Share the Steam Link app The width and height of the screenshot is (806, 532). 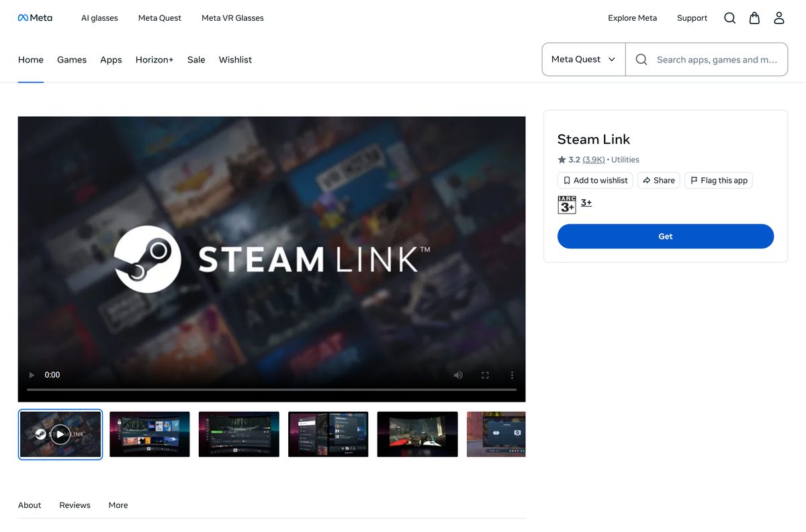pyautogui.click(x=659, y=181)
